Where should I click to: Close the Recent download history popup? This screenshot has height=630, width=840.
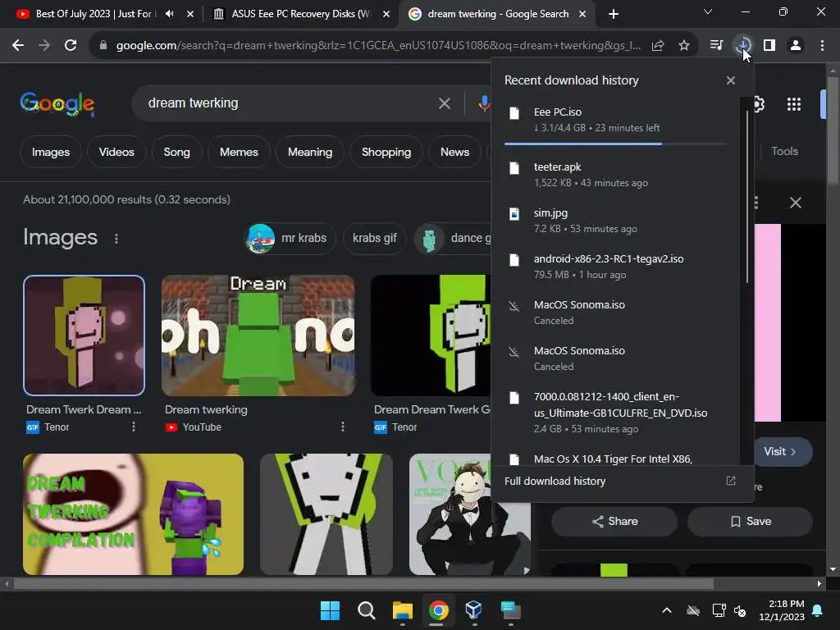click(731, 80)
